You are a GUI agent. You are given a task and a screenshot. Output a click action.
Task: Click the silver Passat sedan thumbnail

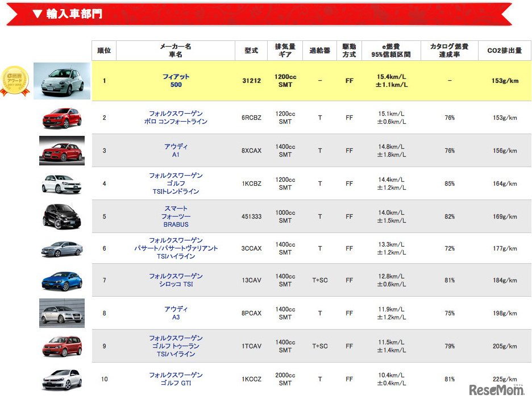point(62,248)
